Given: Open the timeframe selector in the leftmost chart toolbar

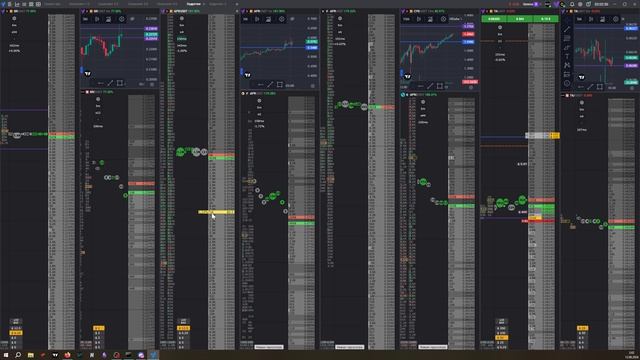Looking at the screenshot, I should (x=85, y=19).
